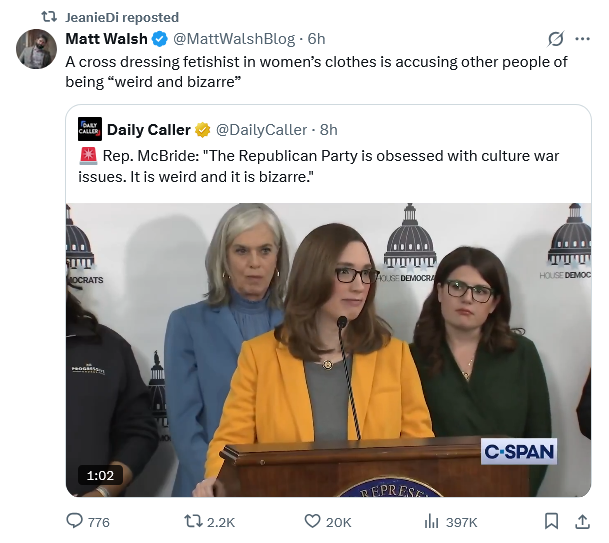
Task: Click the 8h timestamp on the quoted tweet
Action: 327,129
